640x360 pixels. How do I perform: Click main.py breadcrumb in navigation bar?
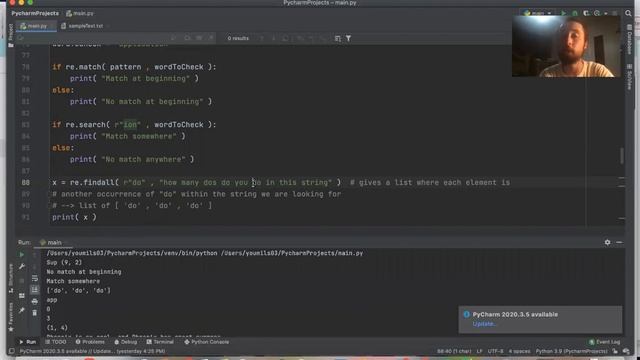pos(80,13)
